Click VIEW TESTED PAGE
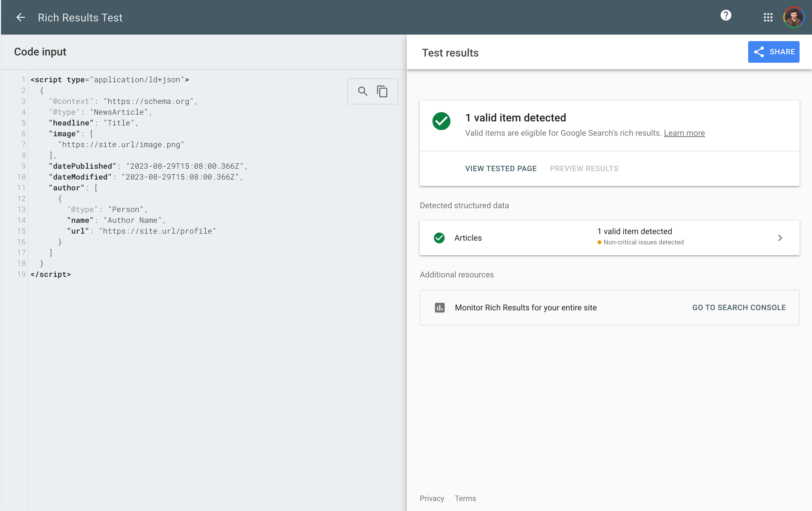This screenshot has width=812, height=511. tap(501, 168)
